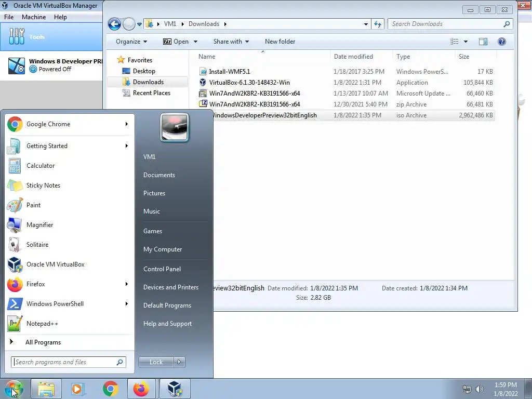Click Firefox icon on the taskbar

[141, 389]
